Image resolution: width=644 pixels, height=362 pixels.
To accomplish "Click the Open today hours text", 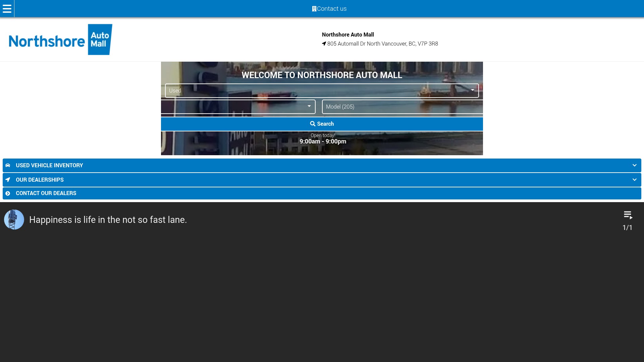I will pos(323,139).
